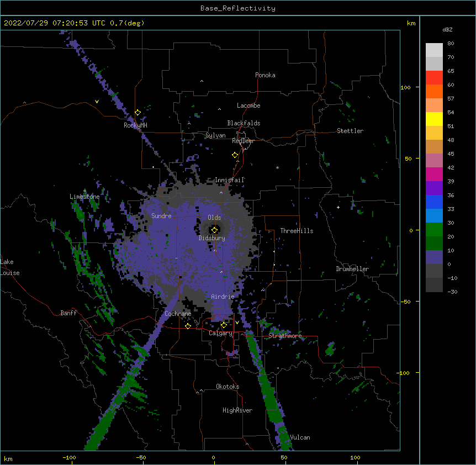Click the Cochrane label
Screen dimensions: 476x465
tap(178, 314)
